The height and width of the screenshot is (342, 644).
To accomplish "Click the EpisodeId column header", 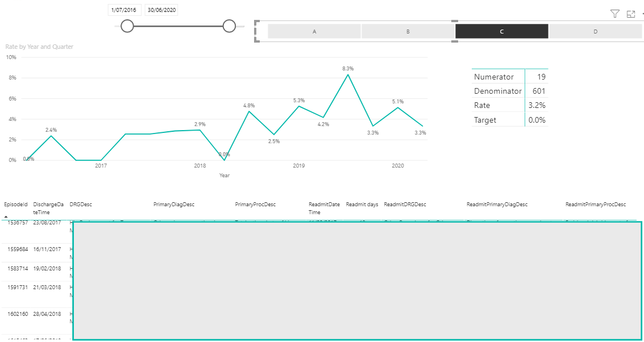I will coord(15,205).
